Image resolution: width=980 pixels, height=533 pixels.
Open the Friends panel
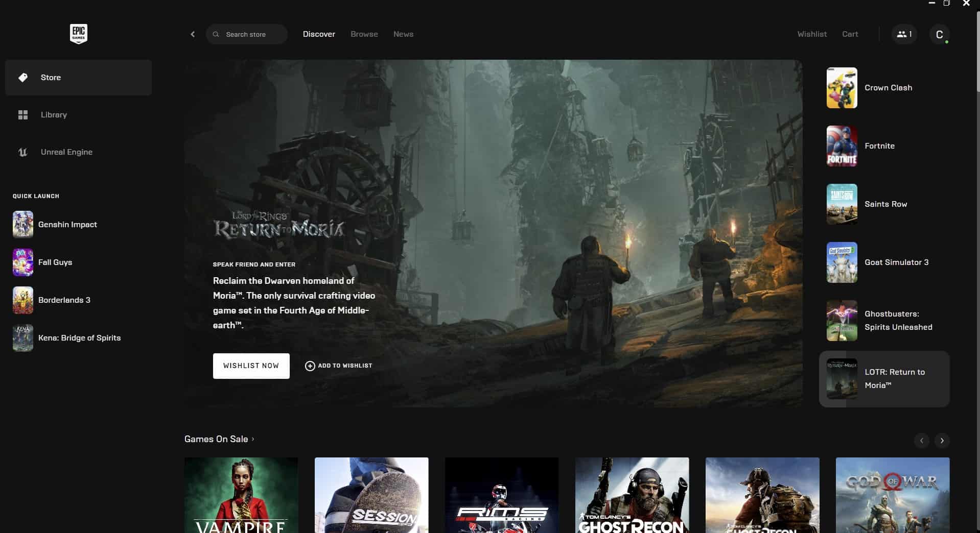pos(903,34)
